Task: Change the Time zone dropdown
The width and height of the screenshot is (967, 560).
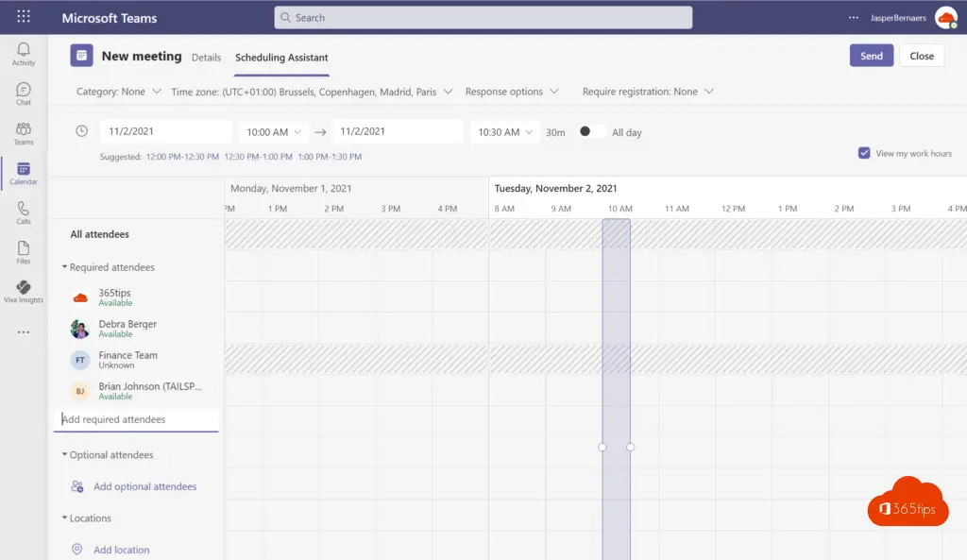Action: pyautogui.click(x=312, y=92)
